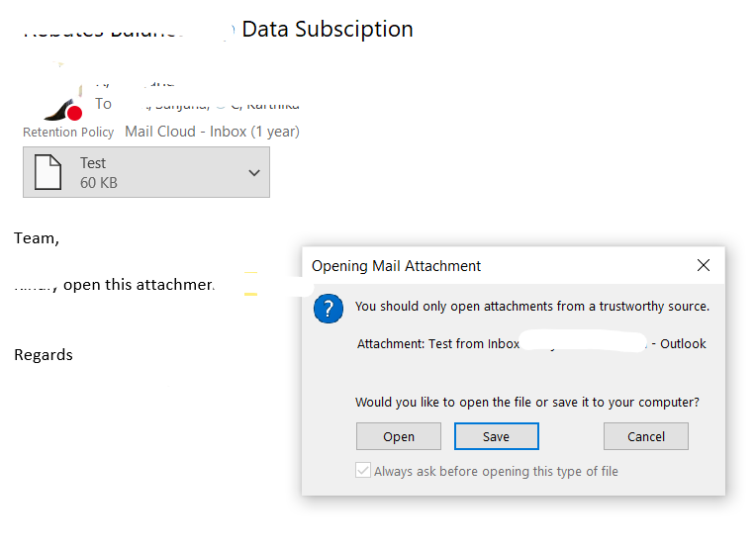Cancel the Opening Mail Attachment dialog

645,436
